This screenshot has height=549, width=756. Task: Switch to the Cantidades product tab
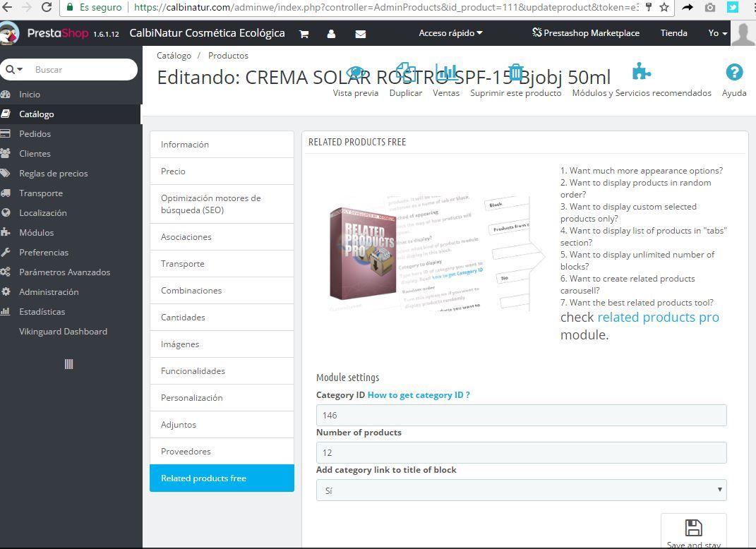pyautogui.click(x=222, y=317)
